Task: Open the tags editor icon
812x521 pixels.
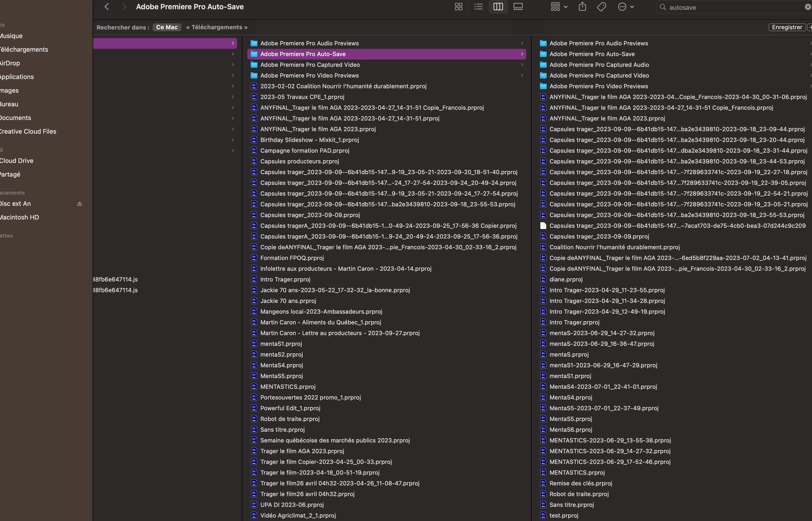Action: 601,7
